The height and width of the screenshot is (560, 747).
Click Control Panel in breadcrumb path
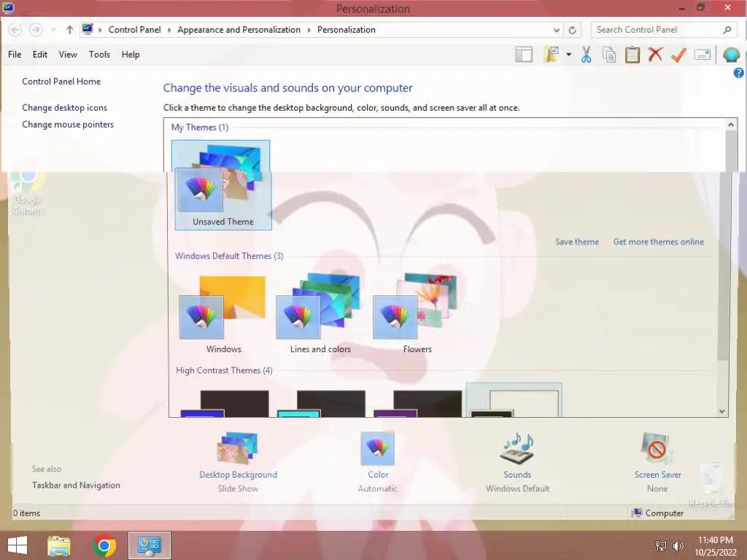tap(134, 29)
